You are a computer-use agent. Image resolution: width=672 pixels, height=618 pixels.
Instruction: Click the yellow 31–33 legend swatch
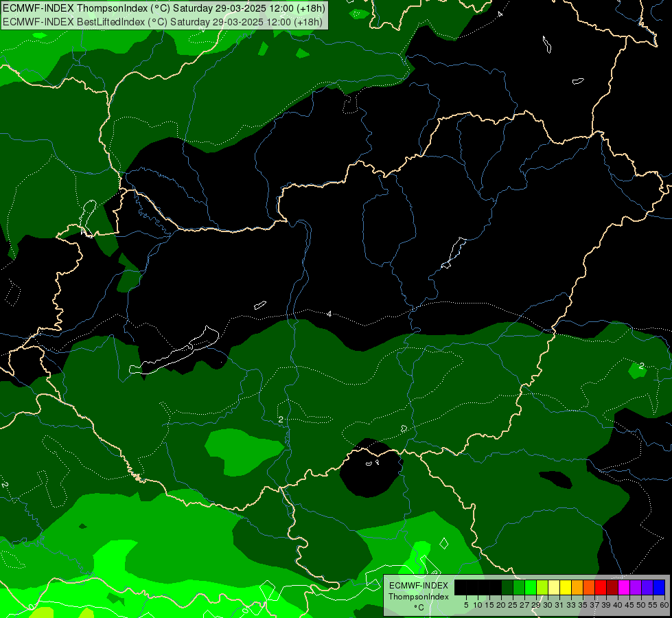(566, 587)
